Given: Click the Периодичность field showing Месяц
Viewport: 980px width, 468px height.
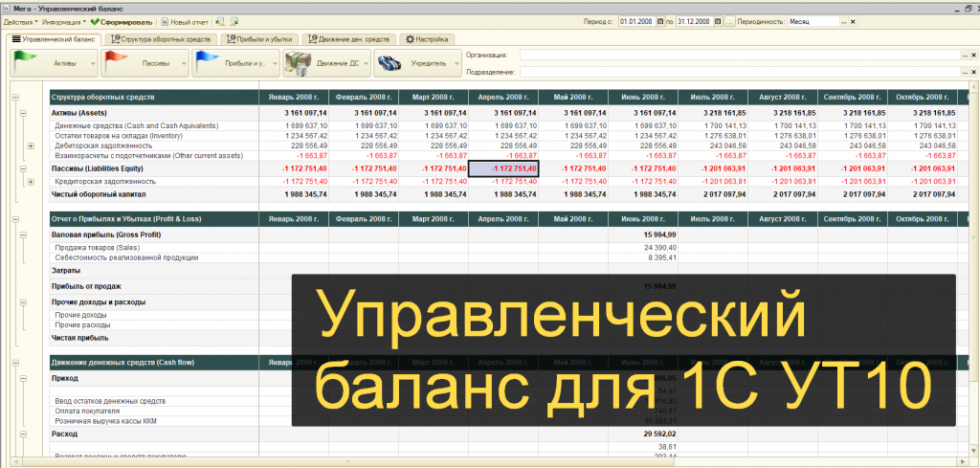Looking at the screenshot, I should [x=813, y=21].
